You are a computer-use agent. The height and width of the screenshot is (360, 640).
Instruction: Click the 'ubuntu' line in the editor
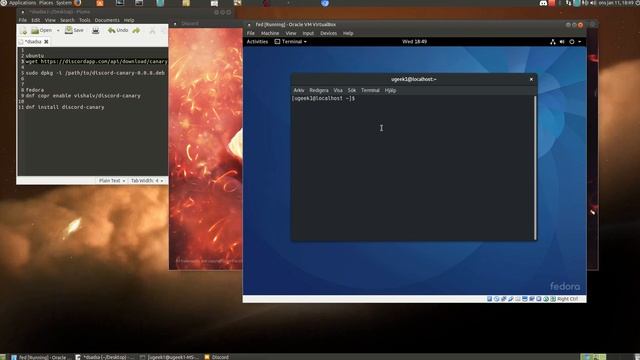[x=35, y=56]
